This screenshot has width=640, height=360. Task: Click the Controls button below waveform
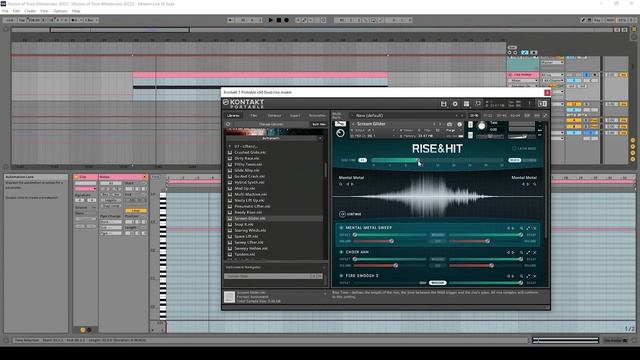point(350,214)
